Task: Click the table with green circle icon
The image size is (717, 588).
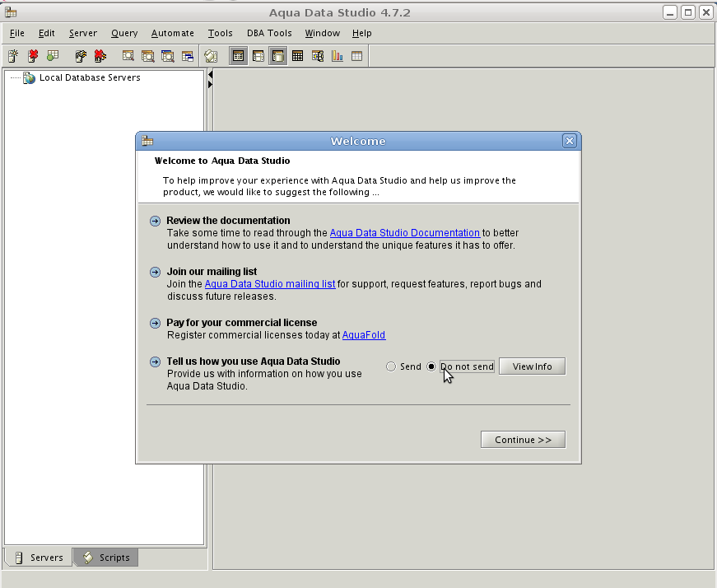Action: 53,56
